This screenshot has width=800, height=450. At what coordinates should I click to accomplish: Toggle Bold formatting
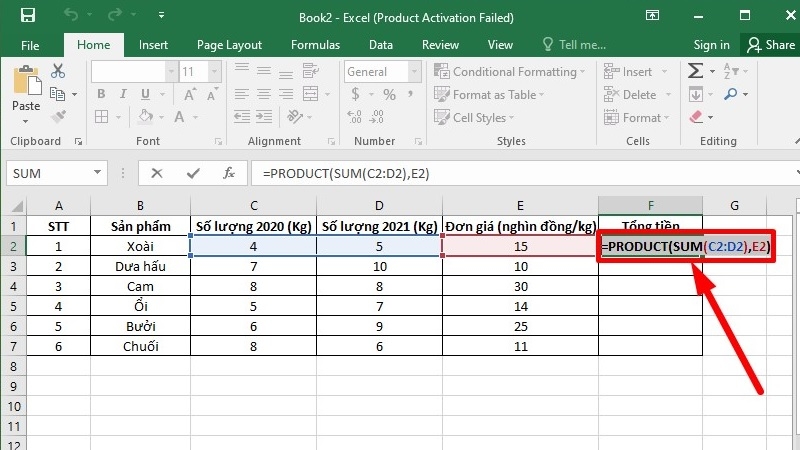101,94
